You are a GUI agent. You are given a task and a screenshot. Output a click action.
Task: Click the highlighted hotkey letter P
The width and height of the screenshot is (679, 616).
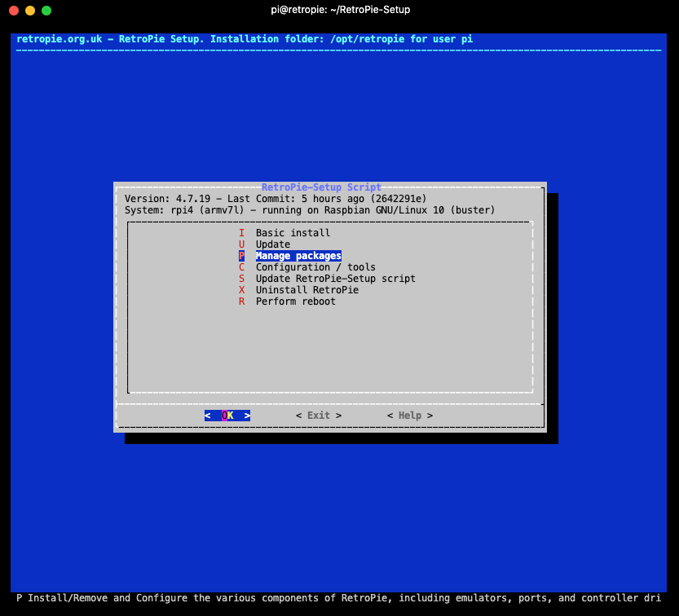(x=241, y=256)
